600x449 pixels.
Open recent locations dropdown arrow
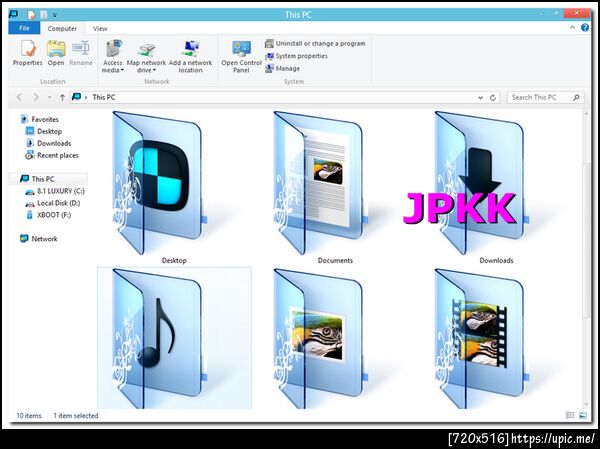tap(49, 98)
